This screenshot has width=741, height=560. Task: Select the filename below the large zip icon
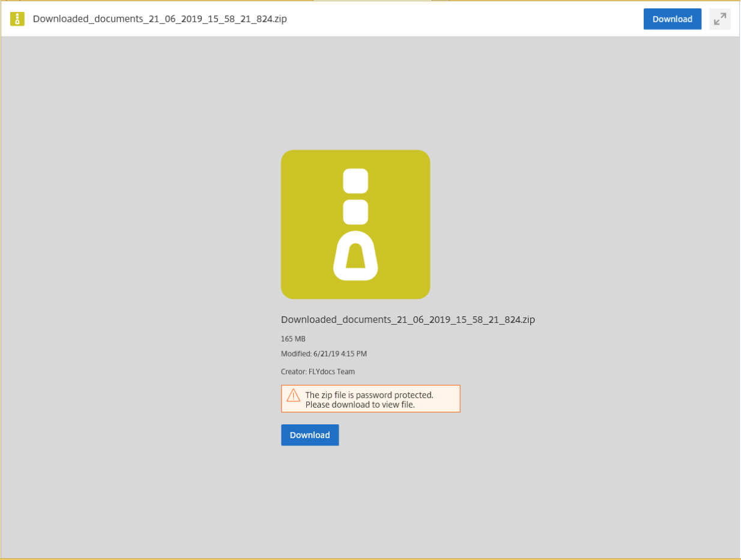click(x=408, y=320)
